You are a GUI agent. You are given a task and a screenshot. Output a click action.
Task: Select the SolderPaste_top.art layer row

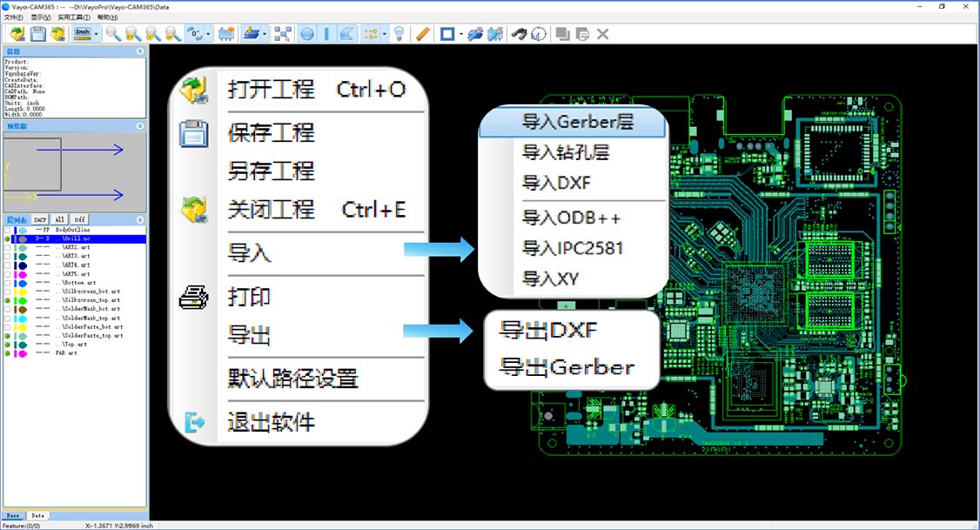pos(74,336)
